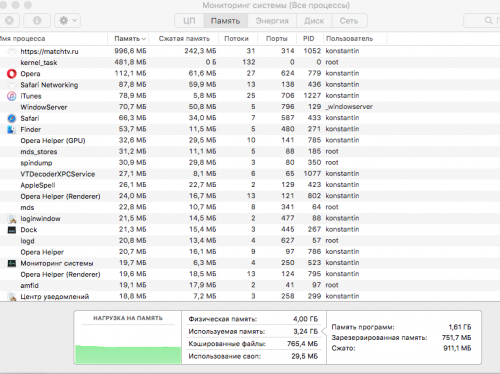Image resolution: width=500 pixels, height=374 pixels.
Task: Click the loginwindow process icon
Action: [12, 219]
